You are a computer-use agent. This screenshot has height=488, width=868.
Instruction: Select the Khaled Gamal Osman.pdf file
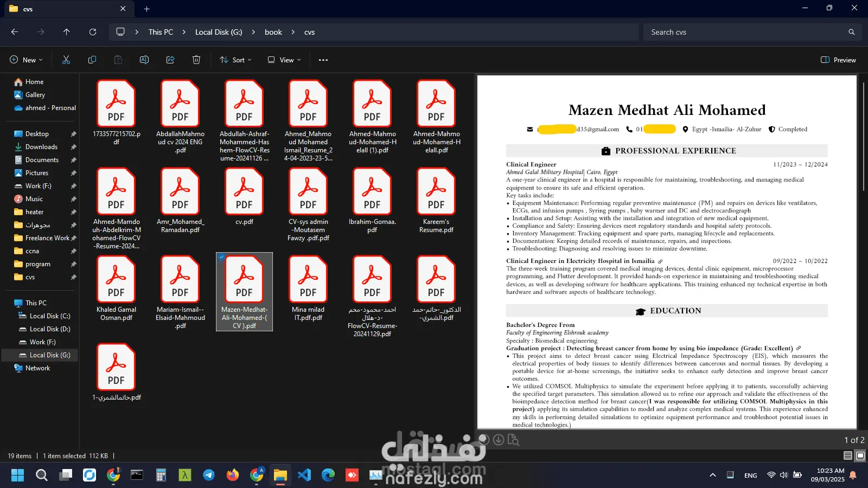[116, 288]
